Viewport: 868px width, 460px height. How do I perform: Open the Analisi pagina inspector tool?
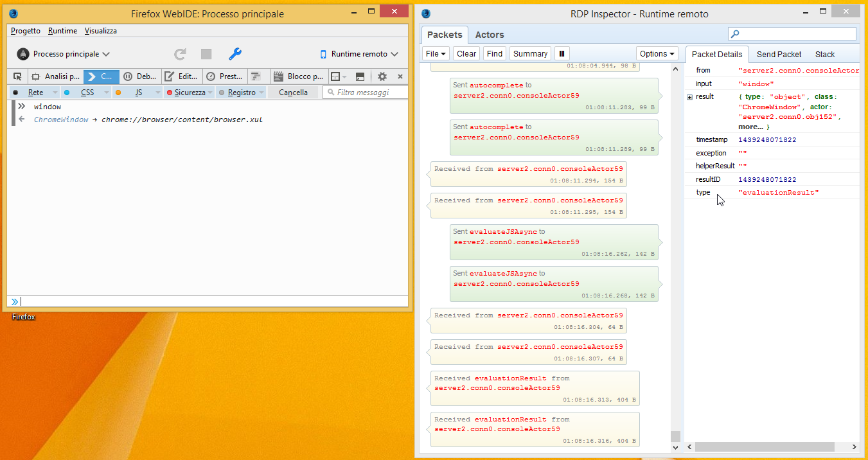tap(55, 76)
